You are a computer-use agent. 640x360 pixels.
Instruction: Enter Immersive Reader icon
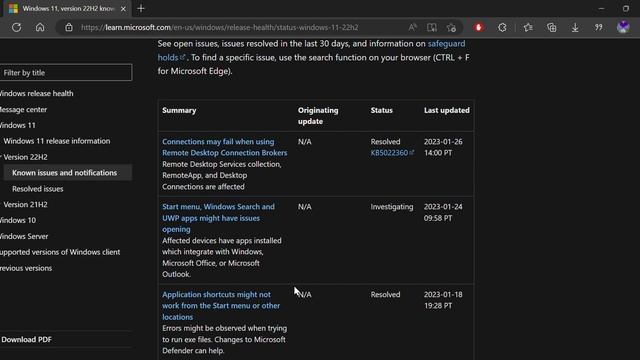(x=431, y=27)
